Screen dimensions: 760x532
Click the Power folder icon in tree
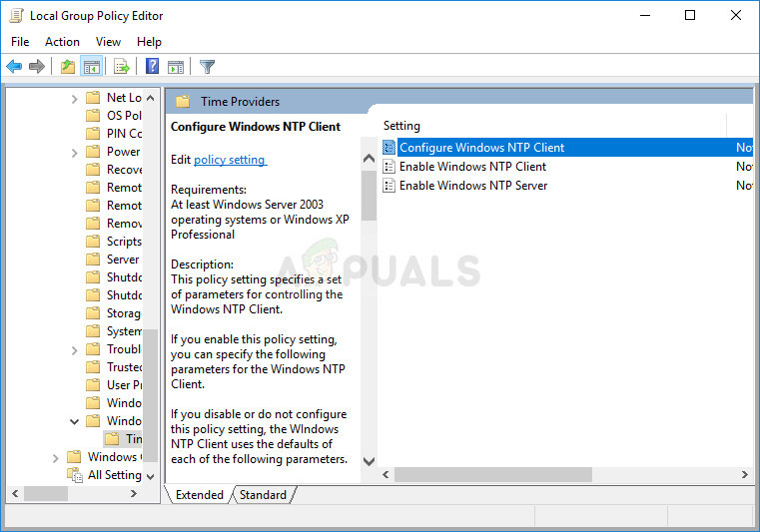pyautogui.click(x=93, y=151)
